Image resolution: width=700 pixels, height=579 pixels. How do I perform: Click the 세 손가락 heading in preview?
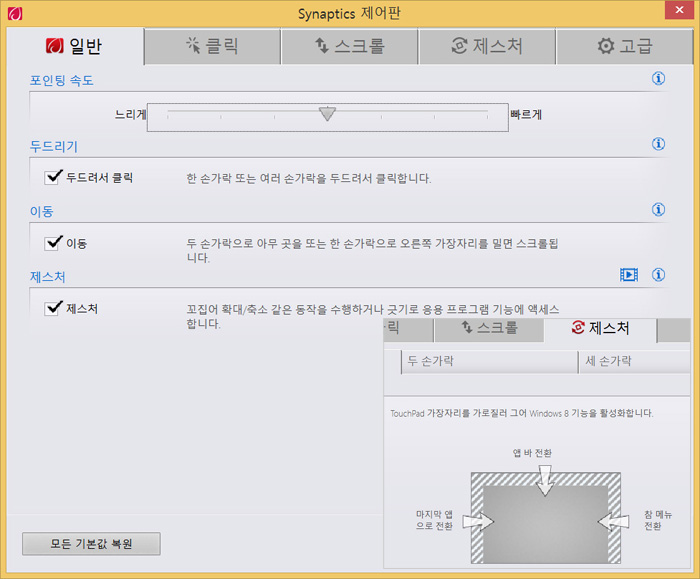pyautogui.click(x=608, y=361)
